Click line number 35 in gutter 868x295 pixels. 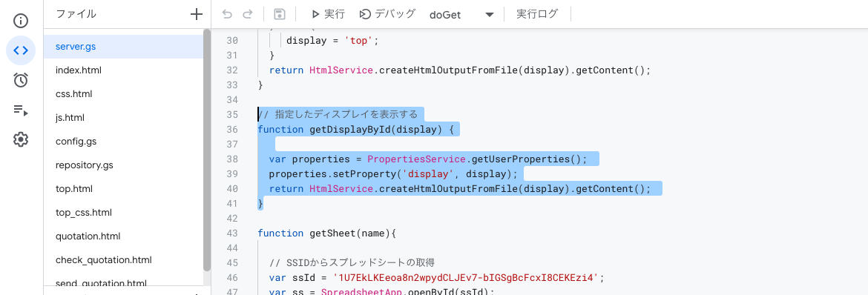pyautogui.click(x=232, y=115)
